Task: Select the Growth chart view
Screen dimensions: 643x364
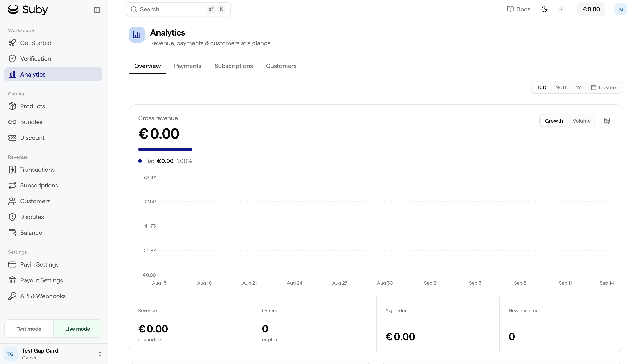Action: tap(554, 121)
